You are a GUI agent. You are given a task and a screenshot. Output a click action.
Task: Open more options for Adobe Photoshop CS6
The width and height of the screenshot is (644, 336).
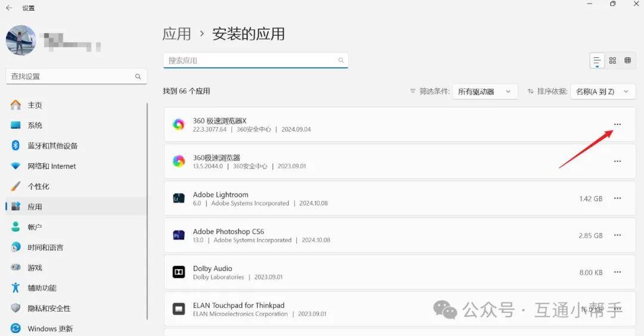pyautogui.click(x=617, y=235)
